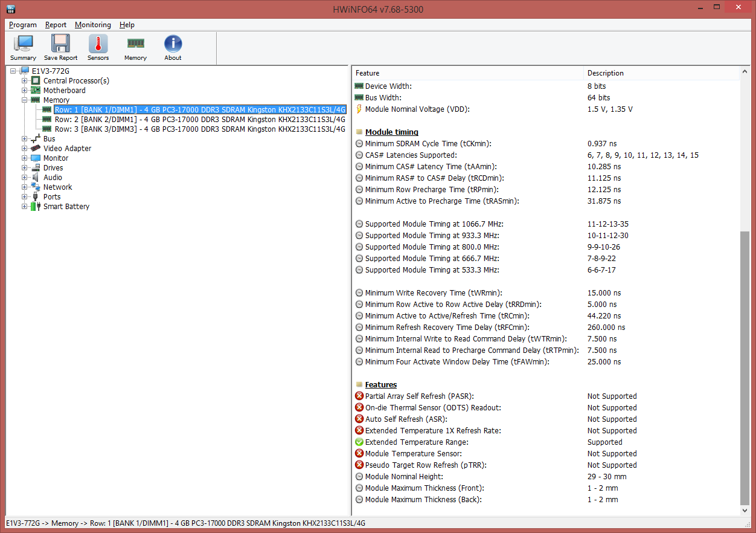Click the HWiNFO64 title bar app icon
The width and height of the screenshot is (756, 533).
[x=11, y=9]
